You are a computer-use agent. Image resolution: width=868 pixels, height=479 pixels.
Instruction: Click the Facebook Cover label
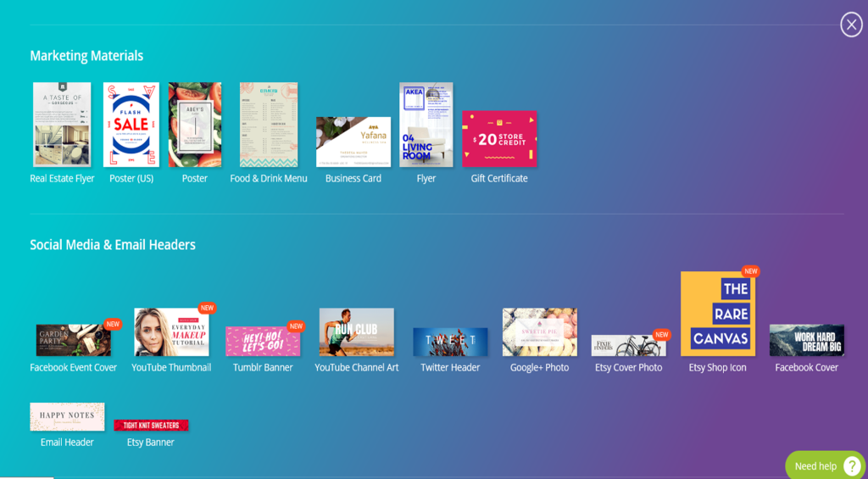(807, 367)
